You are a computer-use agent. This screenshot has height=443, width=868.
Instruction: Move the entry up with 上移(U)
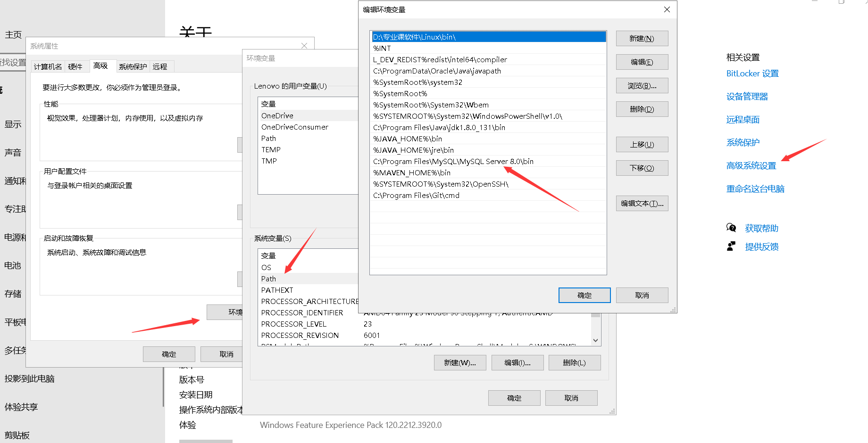click(x=642, y=145)
